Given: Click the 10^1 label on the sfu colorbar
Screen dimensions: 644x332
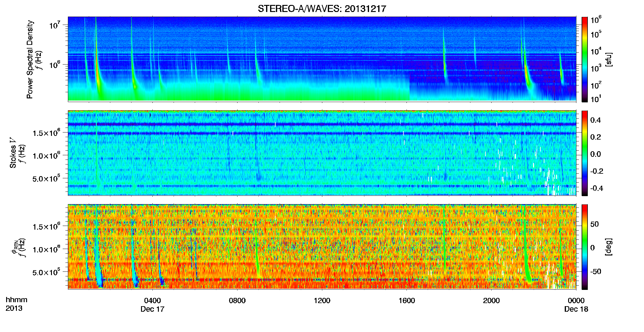Looking at the screenshot, I should [x=596, y=99].
